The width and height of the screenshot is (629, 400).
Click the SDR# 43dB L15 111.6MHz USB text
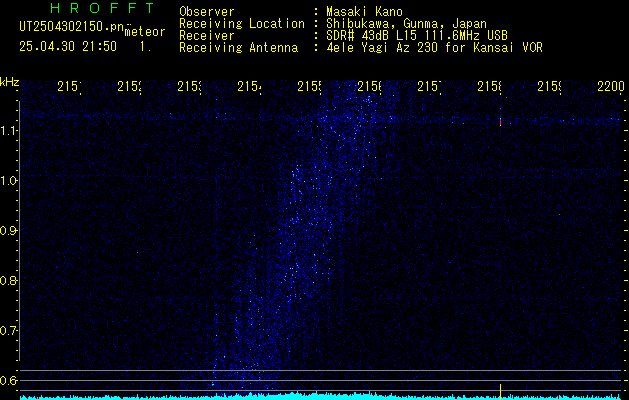tap(417, 36)
